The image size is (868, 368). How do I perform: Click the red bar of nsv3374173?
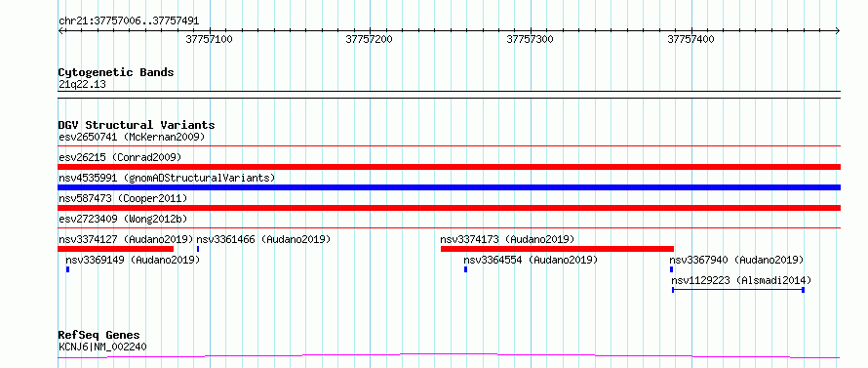[x=557, y=249]
